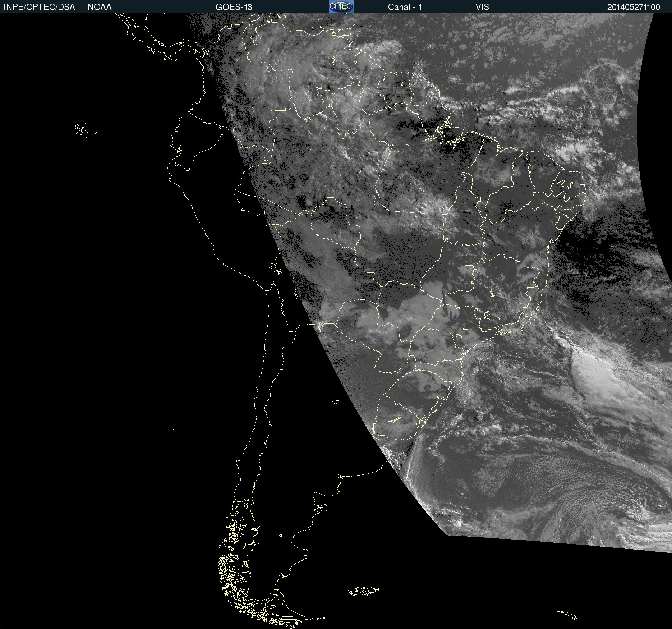The image size is (672, 629).
Task: Select the GOES-13 satellite label
Action: click(x=234, y=7)
